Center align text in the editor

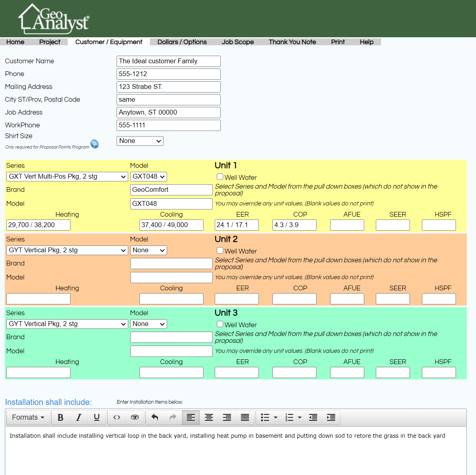point(209,418)
